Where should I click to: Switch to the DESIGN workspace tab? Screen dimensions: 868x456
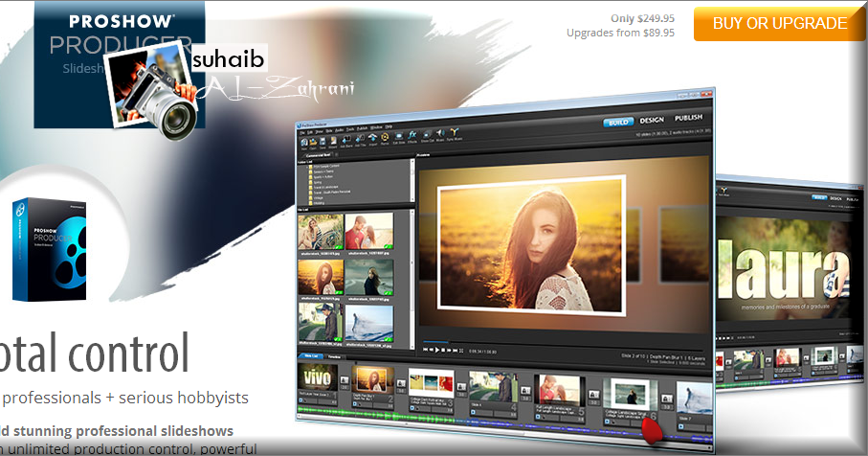click(x=652, y=120)
